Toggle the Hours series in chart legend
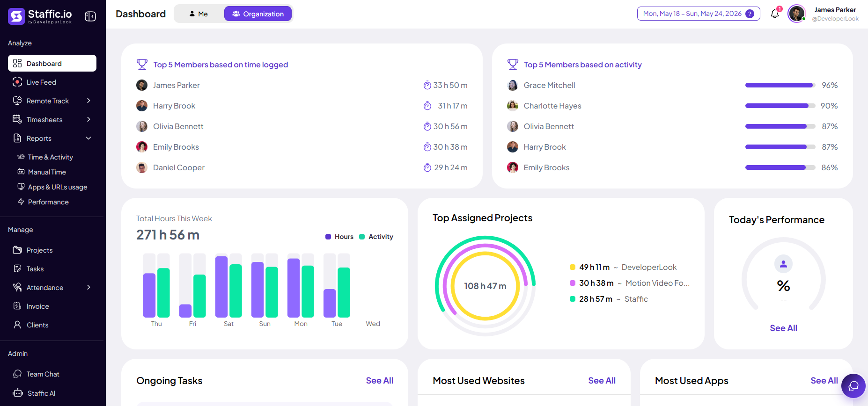This screenshot has height=406, width=868. click(339, 237)
